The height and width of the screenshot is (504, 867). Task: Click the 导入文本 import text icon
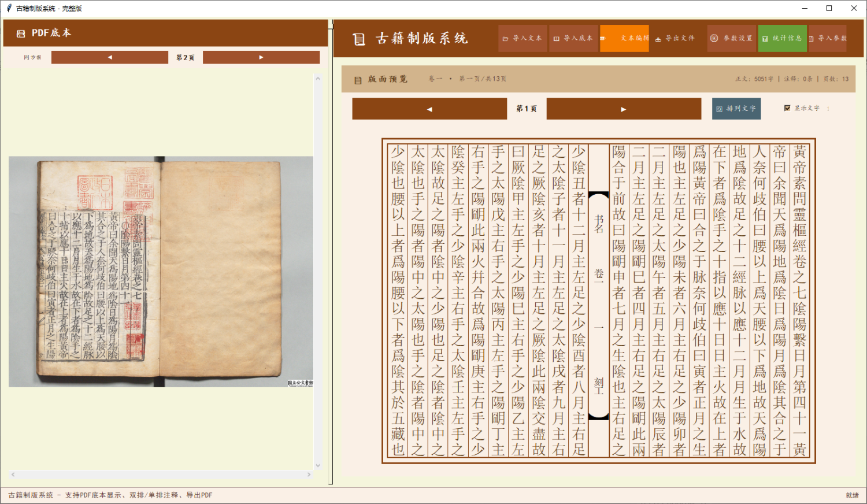pos(505,38)
